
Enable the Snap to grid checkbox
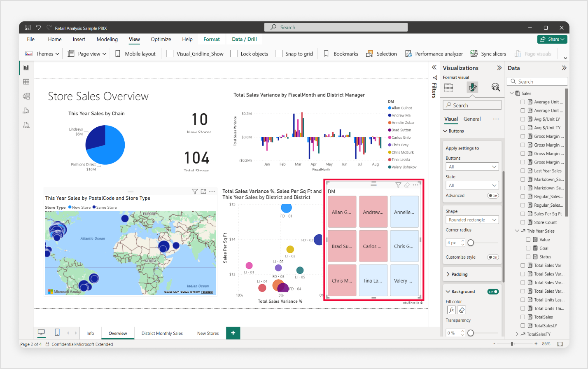[x=279, y=54]
